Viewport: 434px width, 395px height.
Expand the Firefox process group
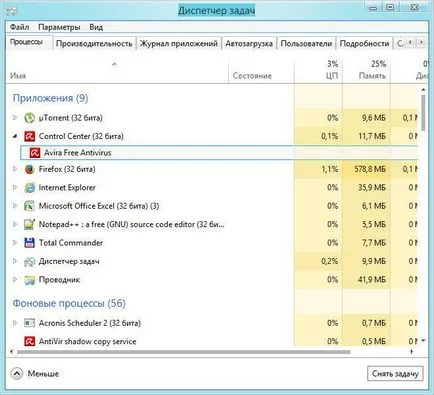15,169
